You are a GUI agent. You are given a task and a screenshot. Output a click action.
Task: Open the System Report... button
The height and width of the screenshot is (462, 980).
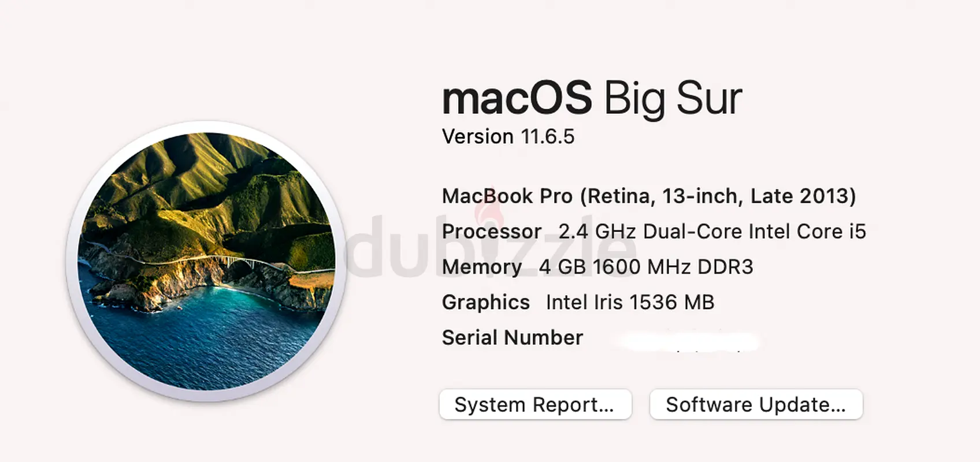(535, 404)
